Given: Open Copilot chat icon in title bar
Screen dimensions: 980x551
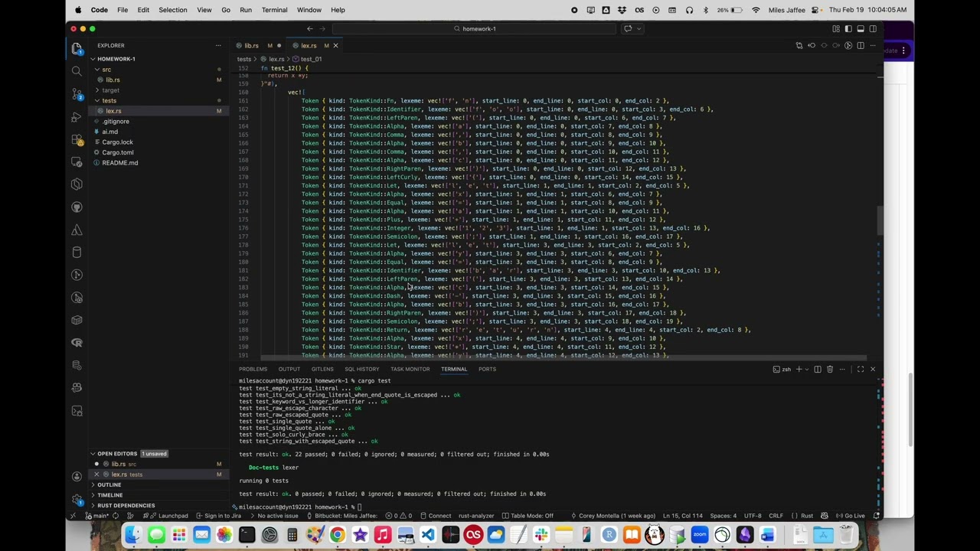Looking at the screenshot, I should 627,28.
